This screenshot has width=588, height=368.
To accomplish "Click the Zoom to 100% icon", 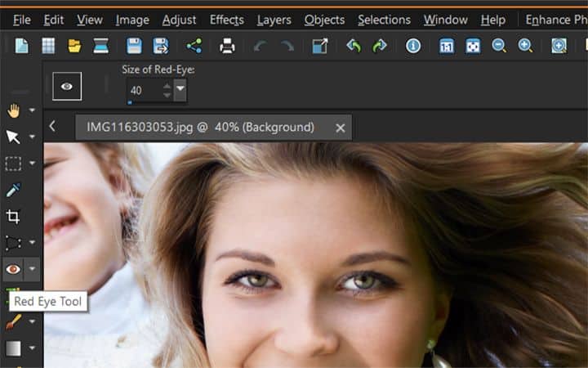I will (x=447, y=46).
